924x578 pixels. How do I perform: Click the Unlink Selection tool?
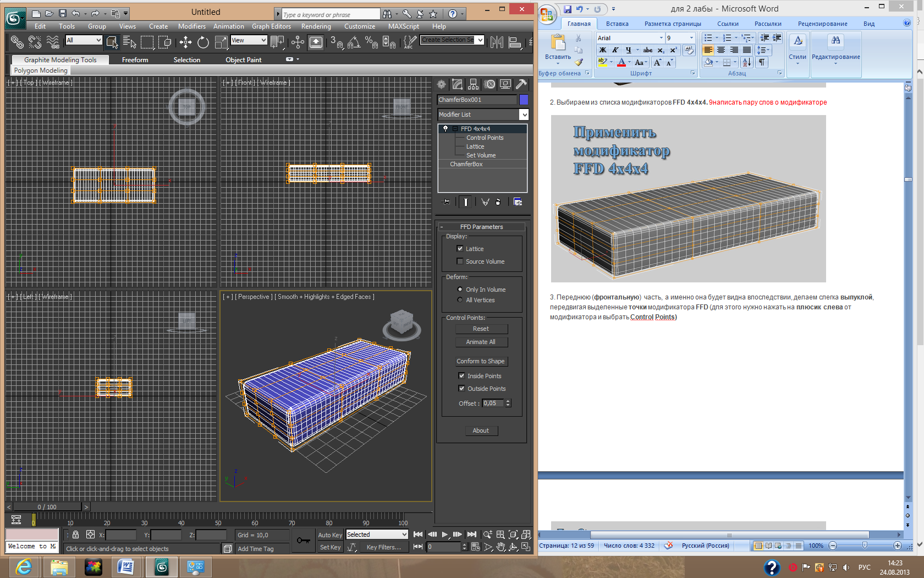pos(35,42)
